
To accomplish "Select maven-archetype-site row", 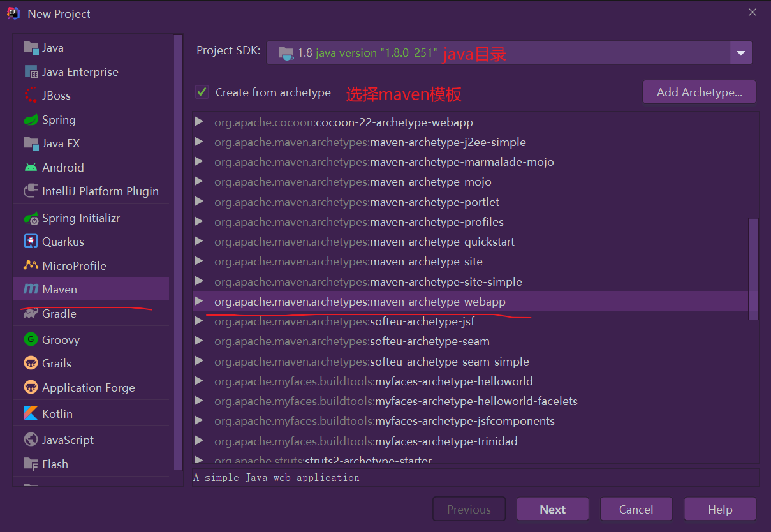I will click(x=471, y=262).
